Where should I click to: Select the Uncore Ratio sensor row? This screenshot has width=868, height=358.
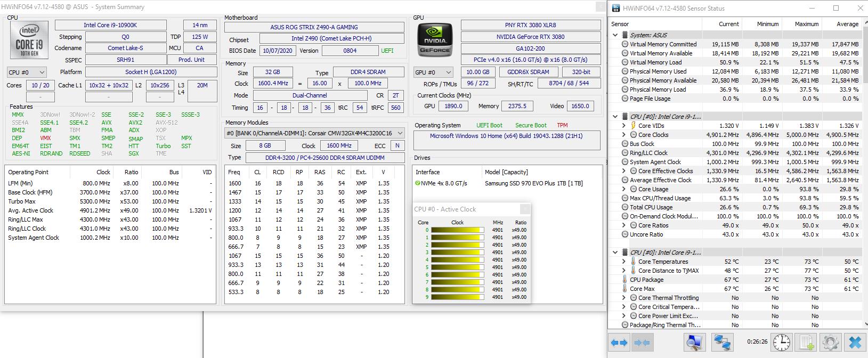[x=735, y=234]
